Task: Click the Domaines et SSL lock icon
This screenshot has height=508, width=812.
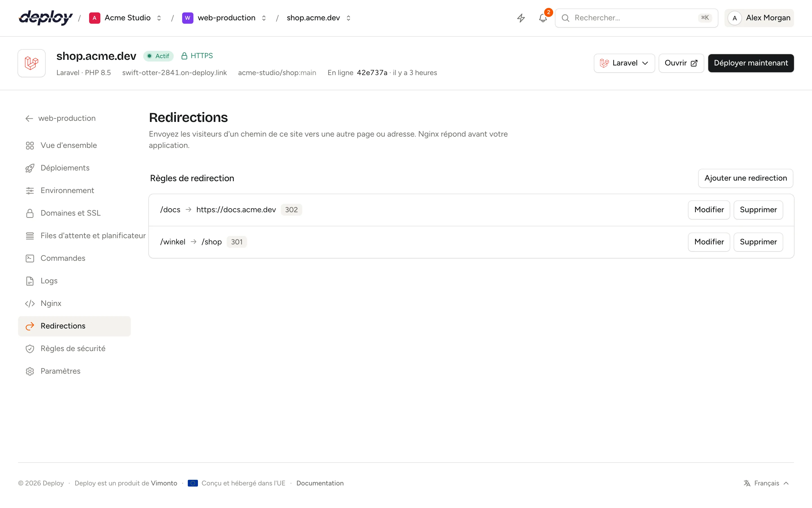Action: coord(30,213)
